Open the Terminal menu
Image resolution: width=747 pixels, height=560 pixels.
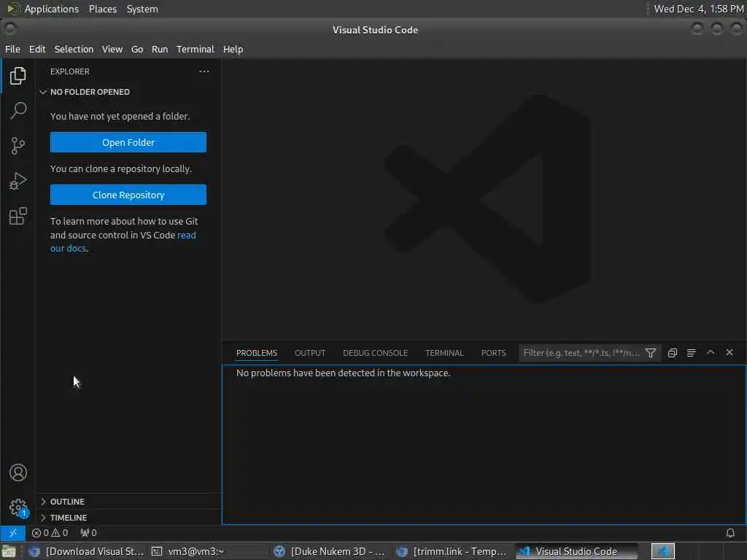(196, 49)
